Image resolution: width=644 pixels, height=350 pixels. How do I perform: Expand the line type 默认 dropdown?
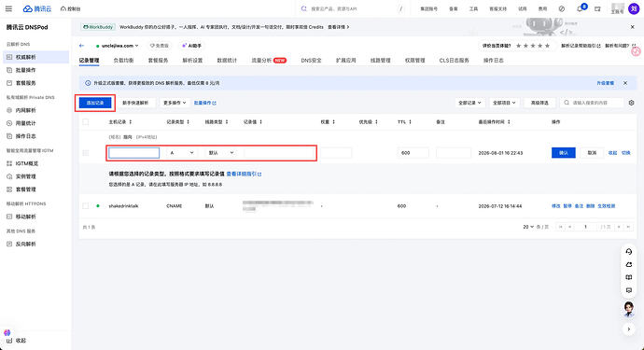221,153
